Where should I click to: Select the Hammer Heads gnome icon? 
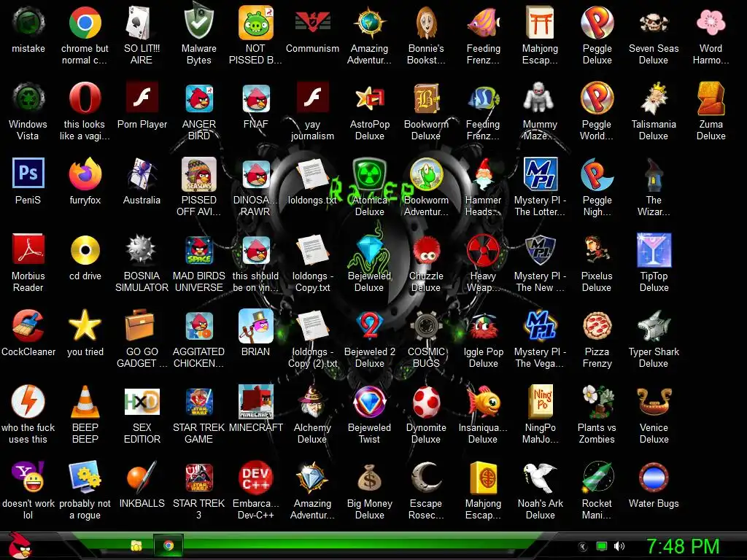tap(483, 174)
